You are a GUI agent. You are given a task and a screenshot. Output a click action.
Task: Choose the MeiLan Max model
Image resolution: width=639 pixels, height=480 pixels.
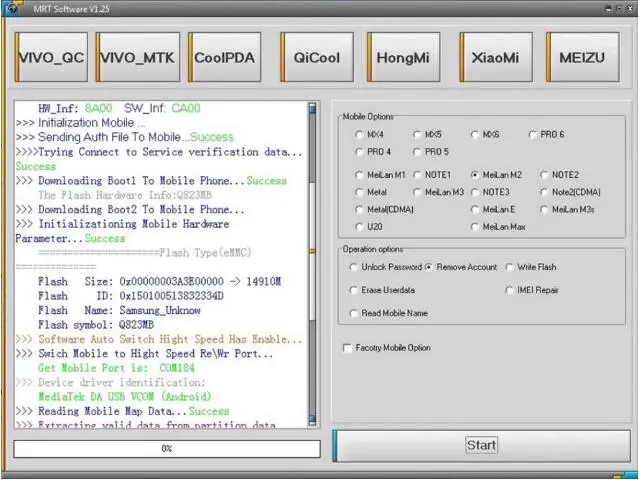click(475, 227)
